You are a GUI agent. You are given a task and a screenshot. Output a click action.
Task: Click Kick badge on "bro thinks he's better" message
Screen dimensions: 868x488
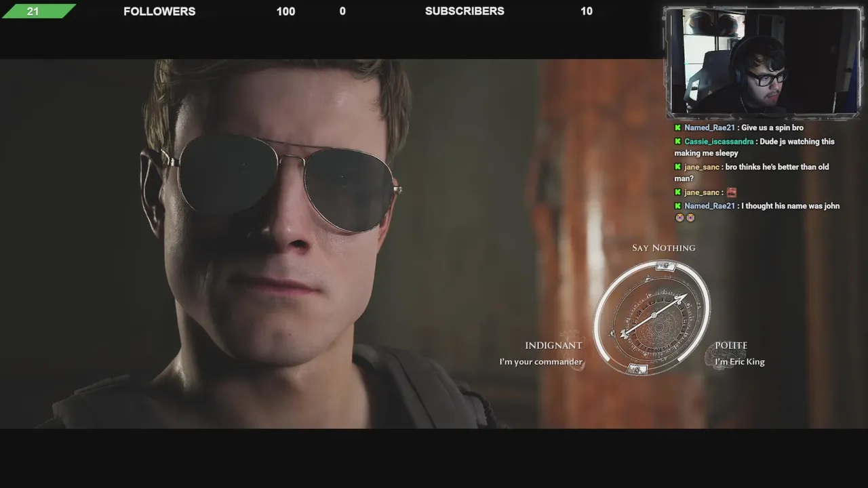(x=677, y=167)
